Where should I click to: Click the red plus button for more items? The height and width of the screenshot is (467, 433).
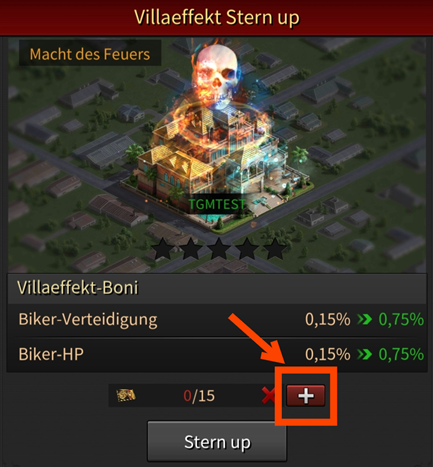pyautogui.click(x=306, y=396)
